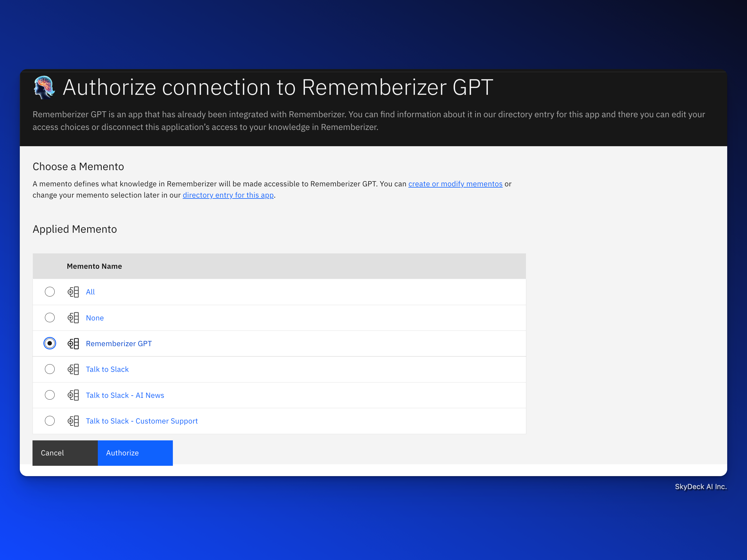Click the Rememberizer brain logo icon
This screenshot has height=560, width=747.
(44, 87)
